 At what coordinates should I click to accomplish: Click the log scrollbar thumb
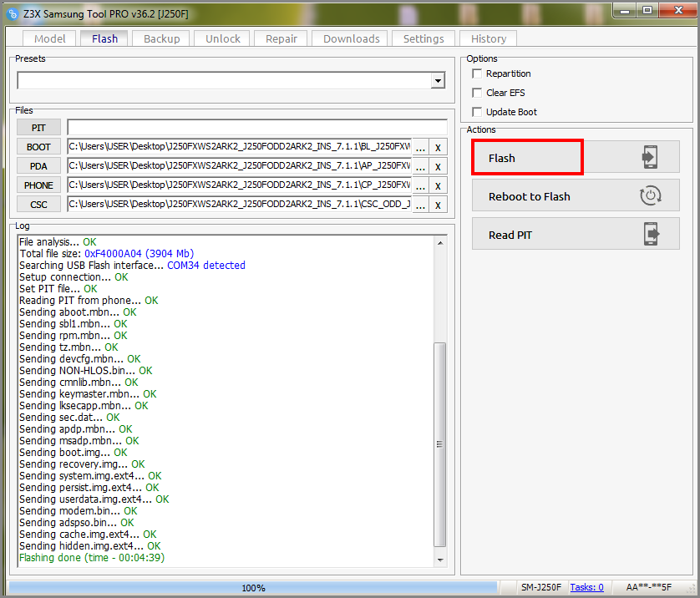[x=439, y=444]
